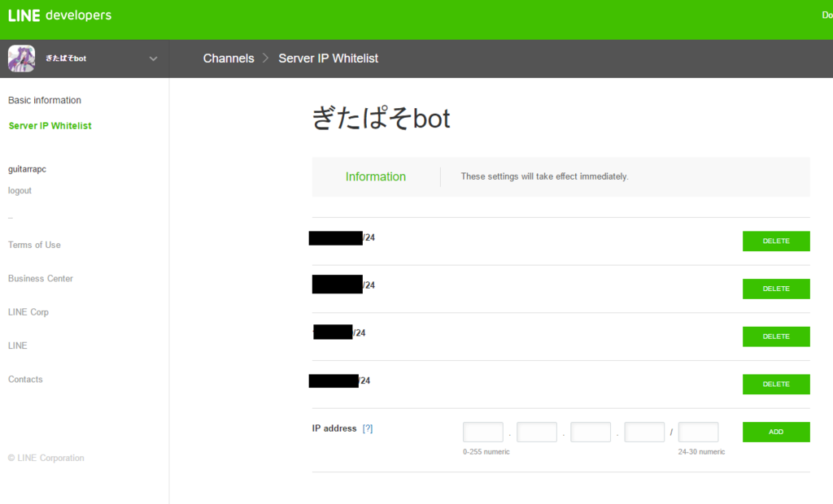
Task: Delete the fourth whitelisted IP entry
Action: click(776, 384)
